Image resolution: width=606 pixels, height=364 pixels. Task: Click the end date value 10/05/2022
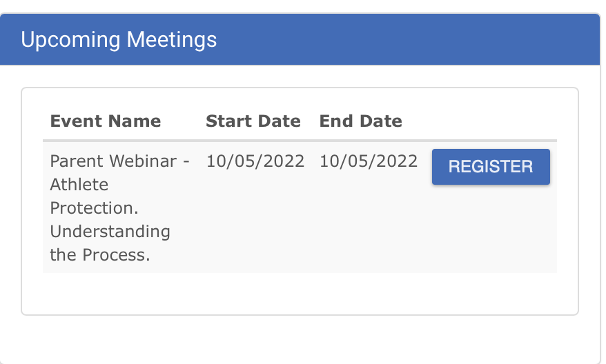pos(369,161)
